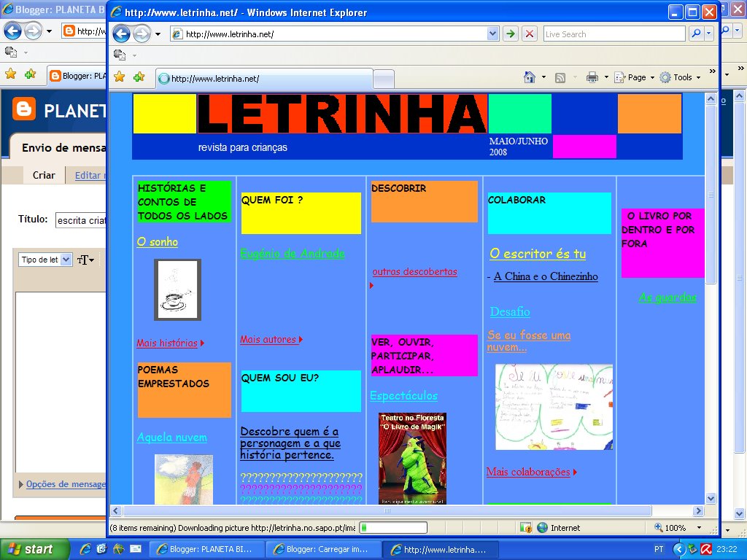Click the RSS Feeds icon
Image resolution: width=747 pixels, height=560 pixels.
(560, 77)
